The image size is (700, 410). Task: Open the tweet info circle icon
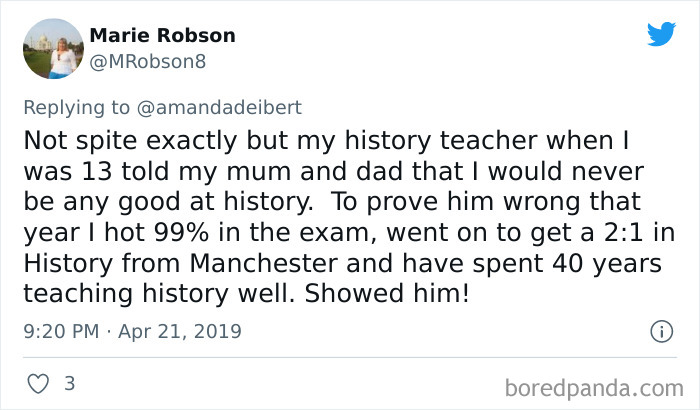[x=661, y=331]
